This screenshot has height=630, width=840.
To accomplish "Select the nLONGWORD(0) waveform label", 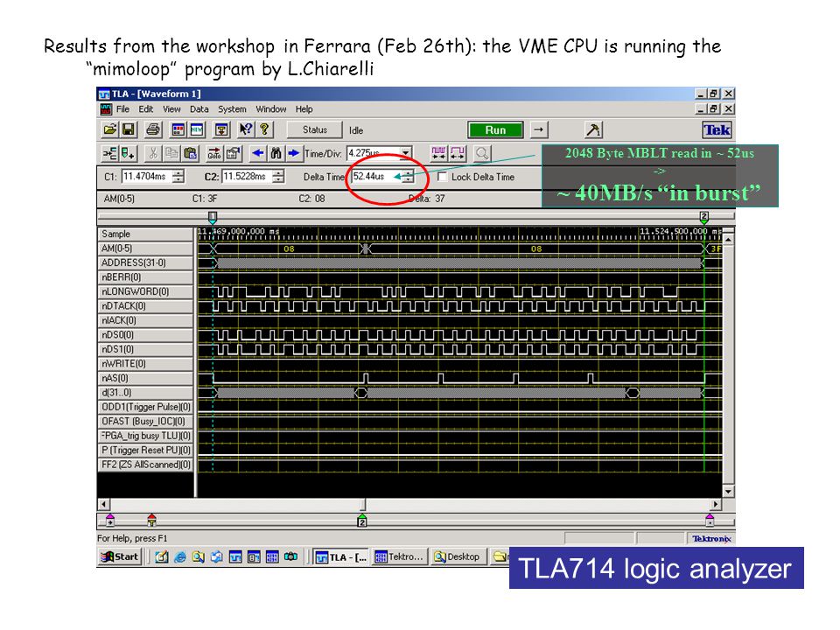I will pyautogui.click(x=146, y=291).
